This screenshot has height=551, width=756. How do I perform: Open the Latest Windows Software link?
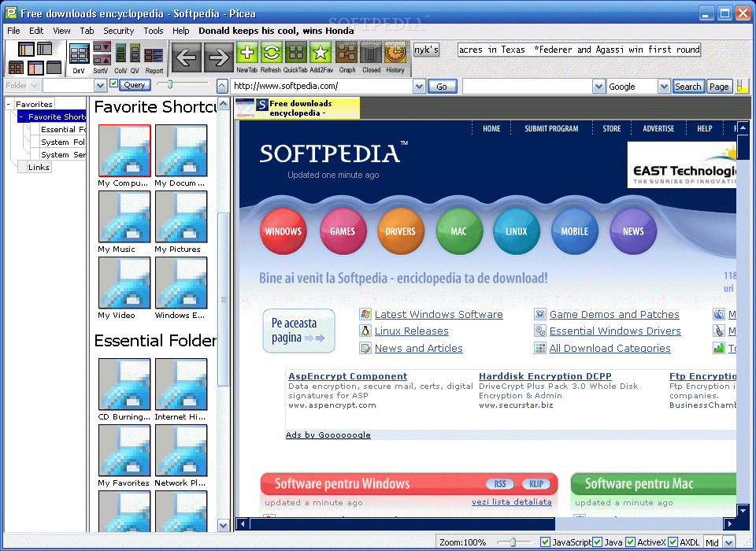[x=439, y=314]
